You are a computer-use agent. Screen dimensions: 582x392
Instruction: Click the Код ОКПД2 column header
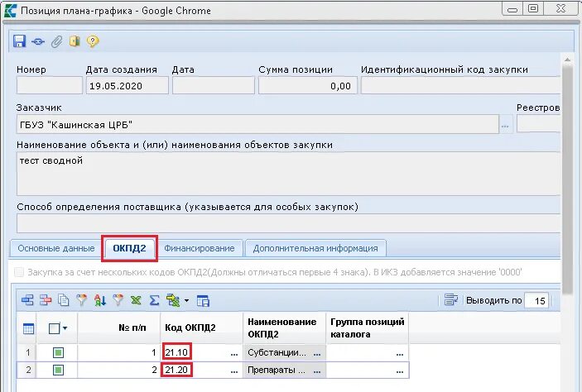coord(201,327)
